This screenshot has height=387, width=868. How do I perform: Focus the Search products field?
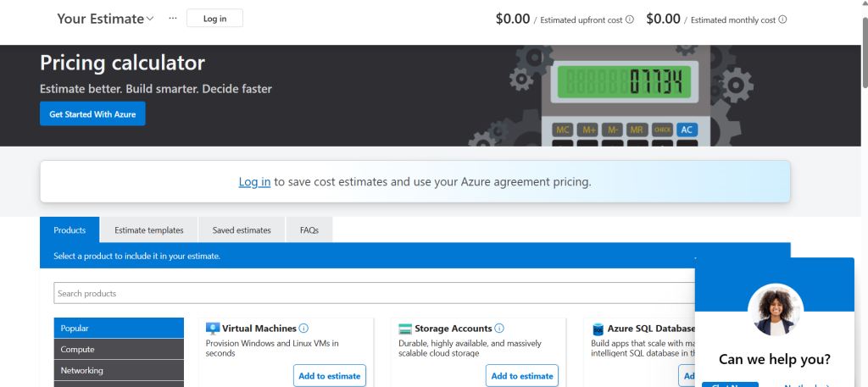pyautogui.click(x=374, y=293)
